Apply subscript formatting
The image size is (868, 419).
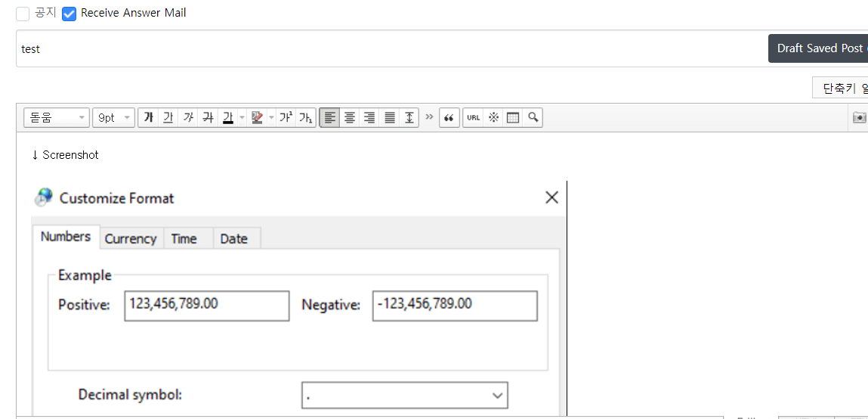pos(305,117)
